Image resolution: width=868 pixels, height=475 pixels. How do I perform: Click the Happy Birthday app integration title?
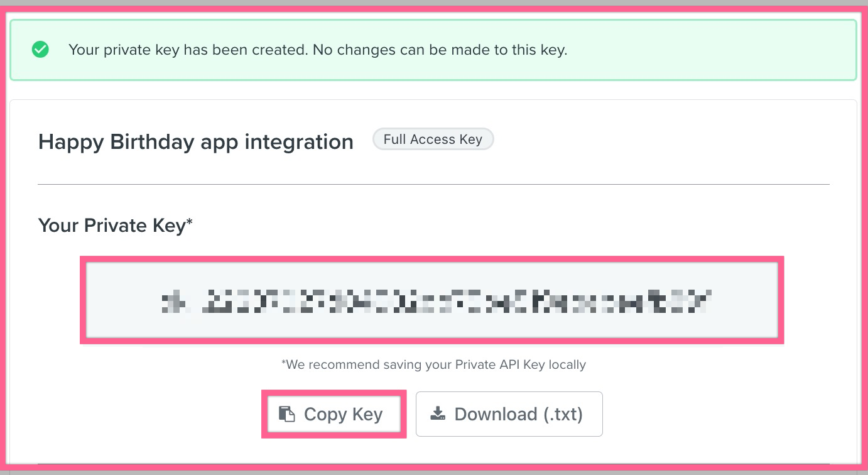[x=195, y=142]
